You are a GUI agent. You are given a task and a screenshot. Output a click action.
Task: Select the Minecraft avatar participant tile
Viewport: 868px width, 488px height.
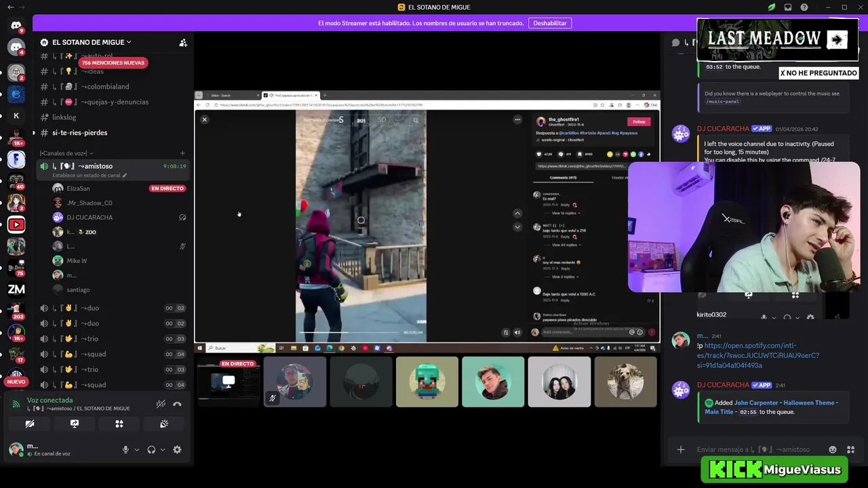tap(427, 382)
